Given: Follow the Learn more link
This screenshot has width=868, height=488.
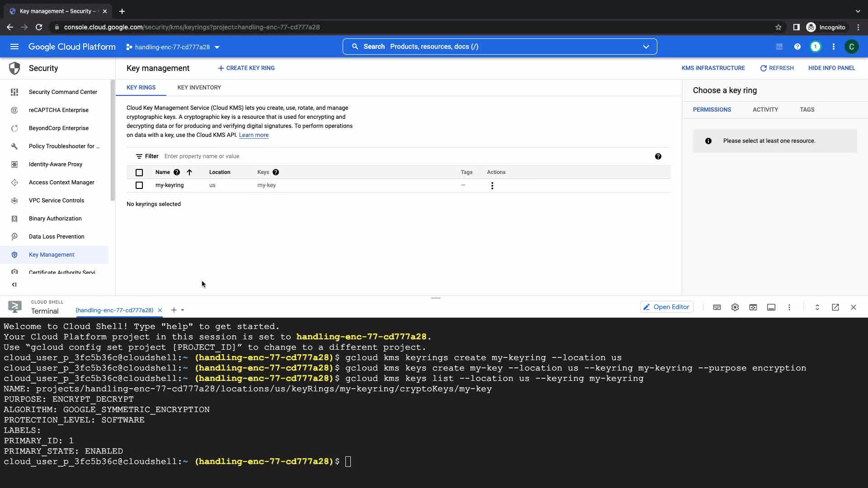Looking at the screenshot, I should [x=254, y=135].
